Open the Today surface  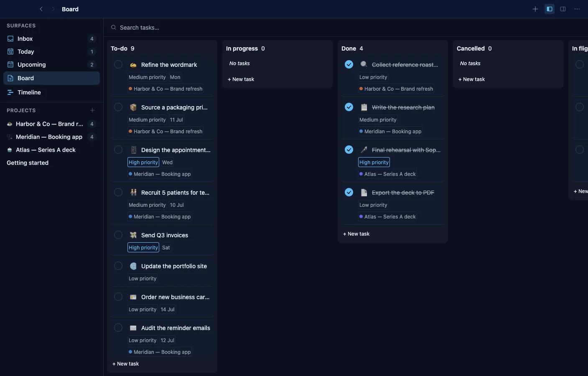[51, 51]
